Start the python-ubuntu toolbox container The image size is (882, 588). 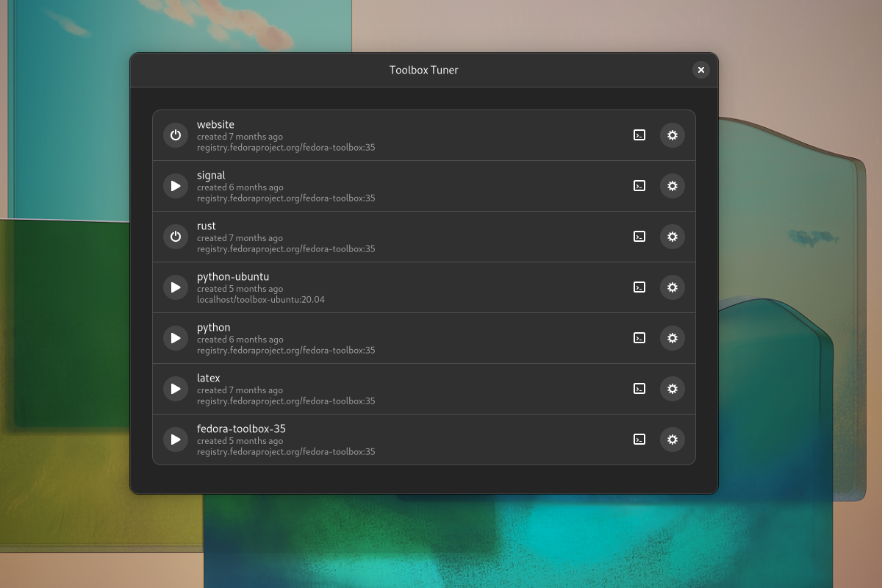point(176,287)
